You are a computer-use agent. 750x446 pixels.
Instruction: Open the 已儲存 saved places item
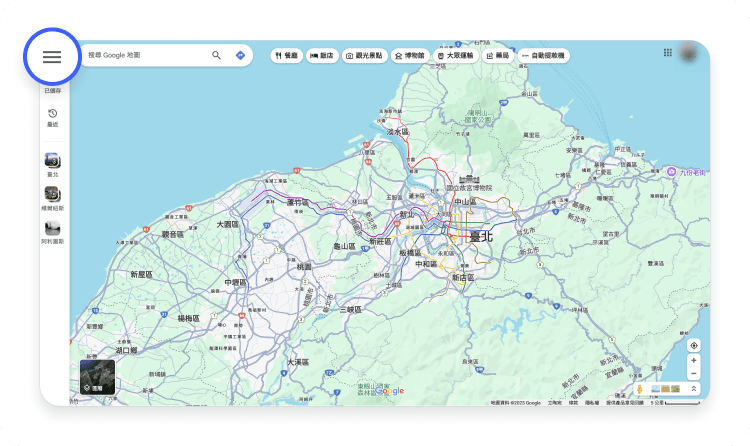coord(53,89)
